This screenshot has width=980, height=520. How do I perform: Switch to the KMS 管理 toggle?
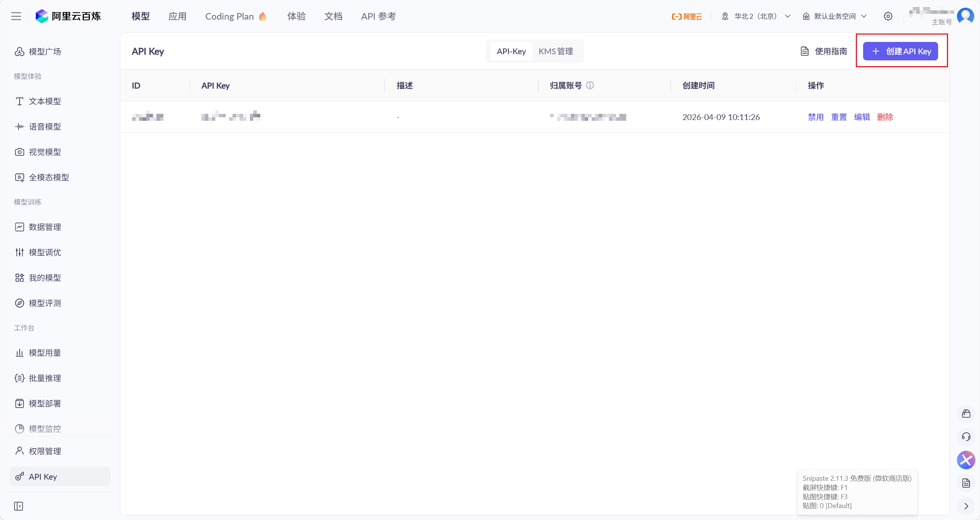[x=556, y=51]
